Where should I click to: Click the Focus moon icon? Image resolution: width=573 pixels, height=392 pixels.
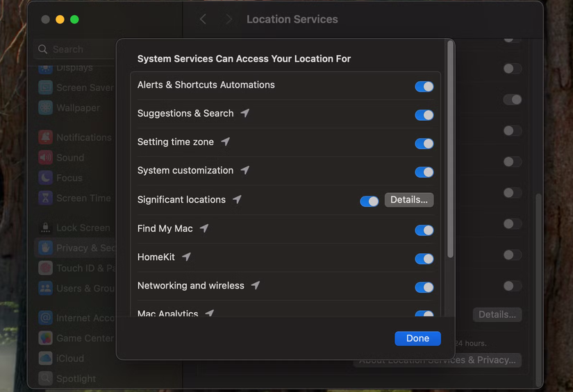45,178
